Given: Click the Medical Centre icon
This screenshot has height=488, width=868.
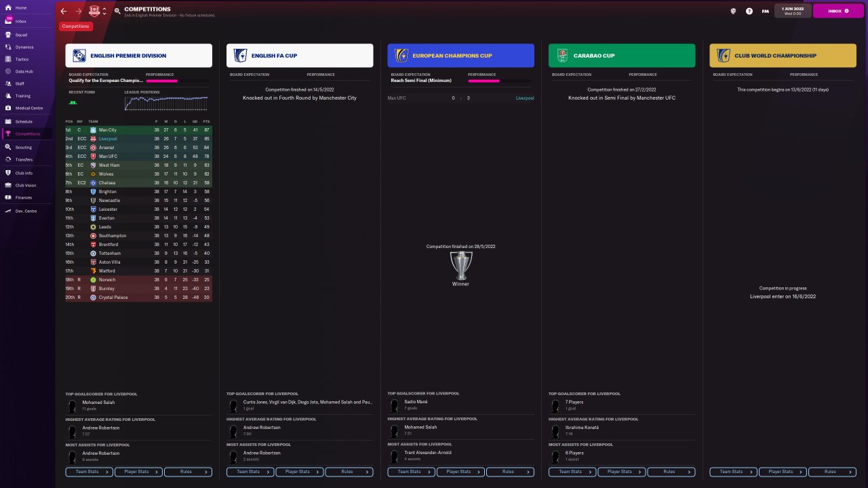Looking at the screenshot, I should (8, 108).
